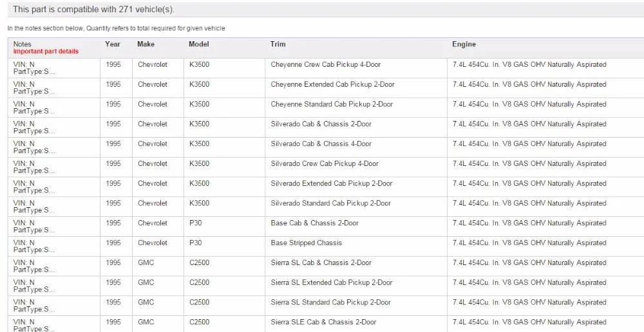Click the red 'Important part details' label
Screen dimensions: 644x332
46,51
